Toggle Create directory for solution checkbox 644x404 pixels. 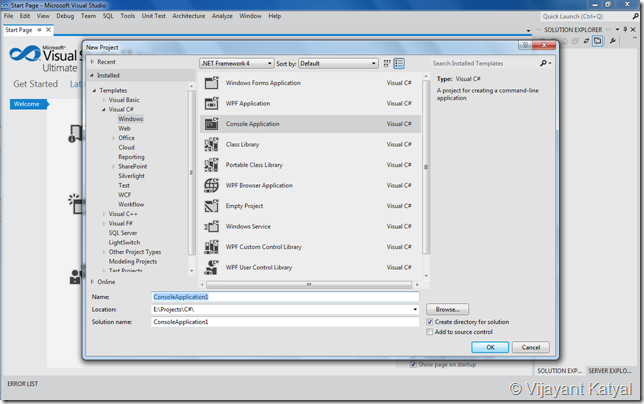point(430,322)
